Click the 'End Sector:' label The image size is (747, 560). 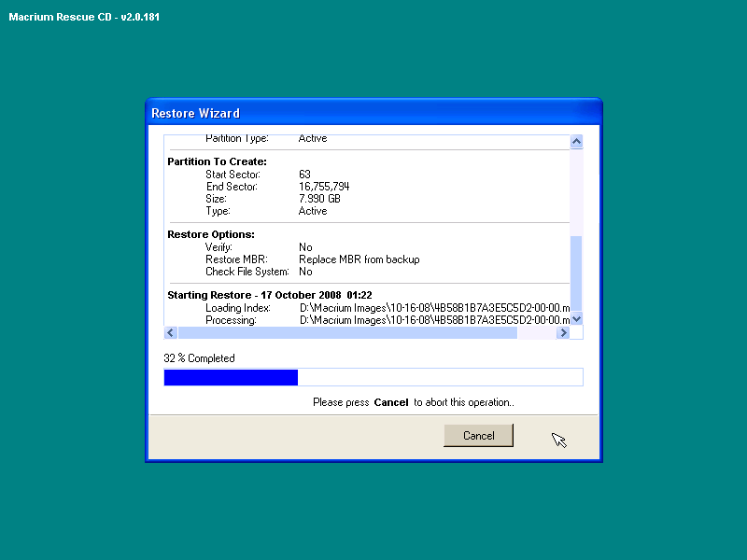click(232, 186)
